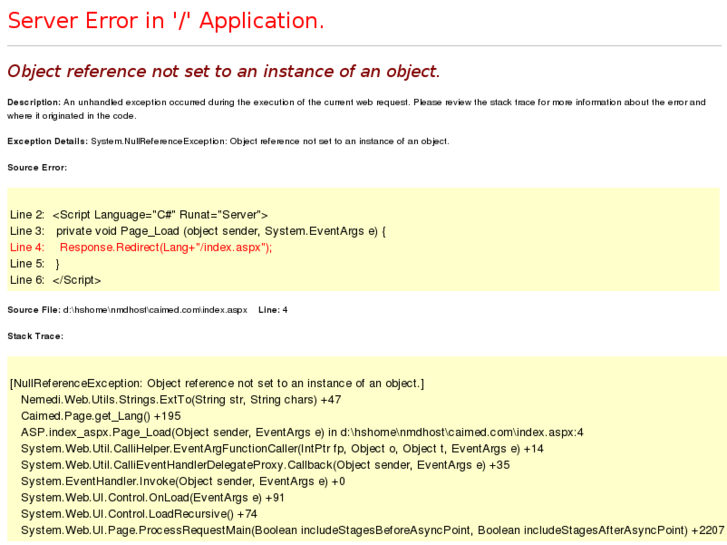
Task: Click the 'Source Error:' label
Action: click(x=37, y=167)
